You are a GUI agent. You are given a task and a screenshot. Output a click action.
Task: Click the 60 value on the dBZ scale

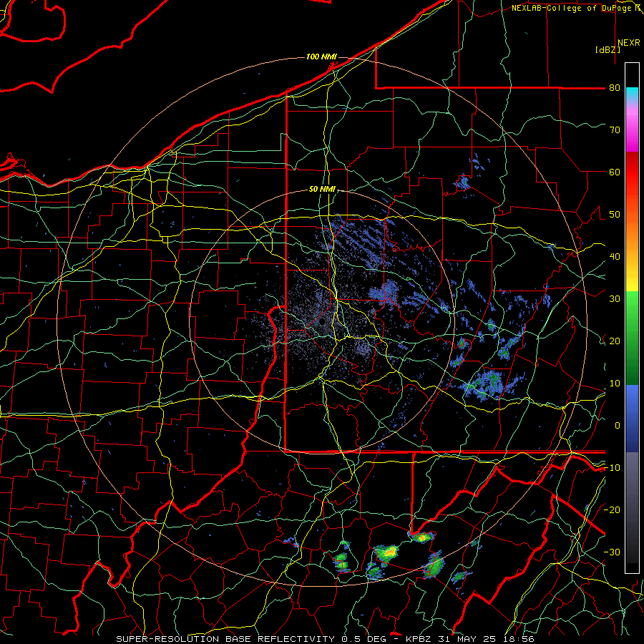pyautogui.click(x=615, y=172)
